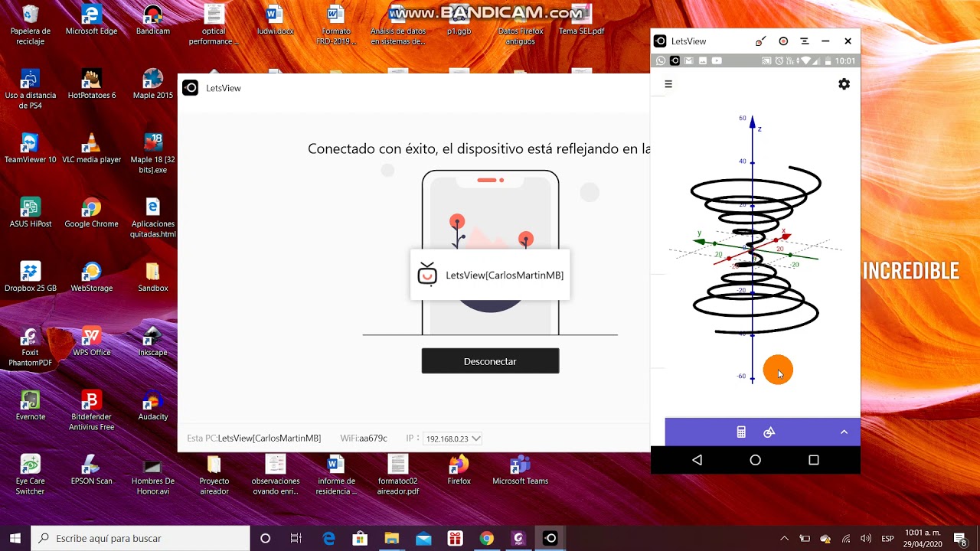Select ASUS HiPost desktop icon
Screen dimensions: 980x551
[31, 213]
